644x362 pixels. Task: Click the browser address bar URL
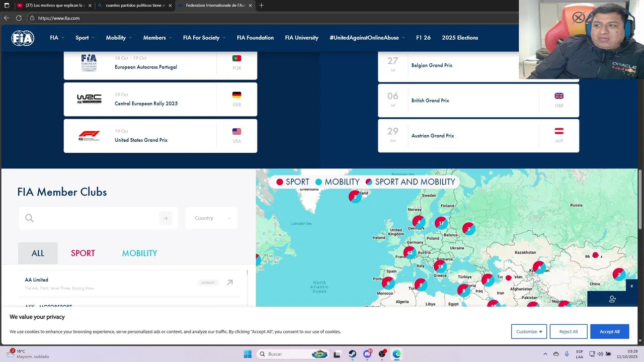(x=59, y=18)
